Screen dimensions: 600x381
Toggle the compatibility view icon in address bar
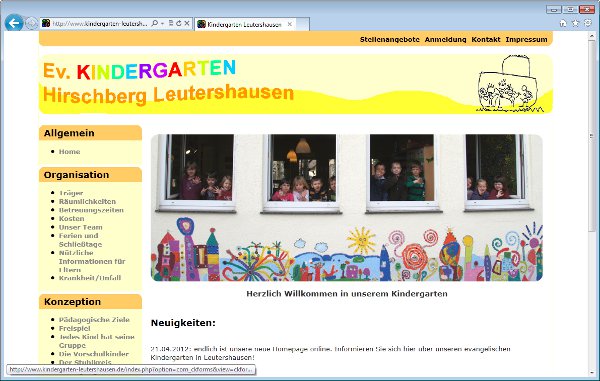pyautogui.click(x=171, y=23)
